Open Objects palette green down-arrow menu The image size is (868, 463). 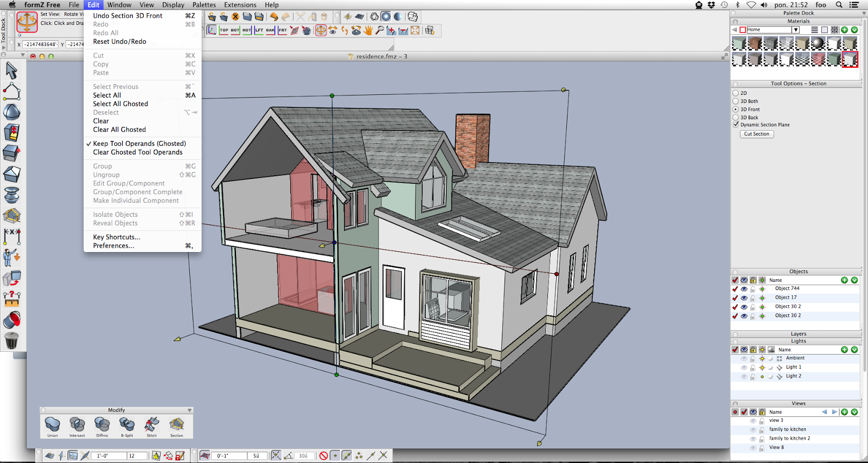pyautogui.click(x=854, y=280)
